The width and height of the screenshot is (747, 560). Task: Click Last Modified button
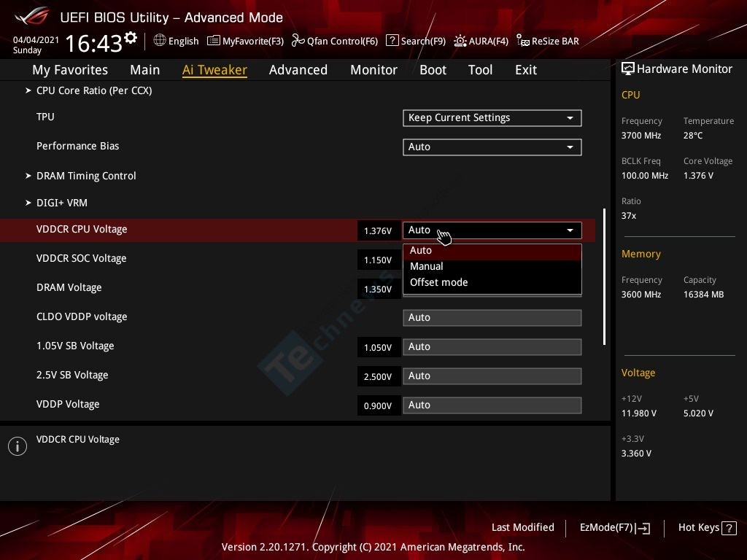pyautogui.click(x=522, y=528)
